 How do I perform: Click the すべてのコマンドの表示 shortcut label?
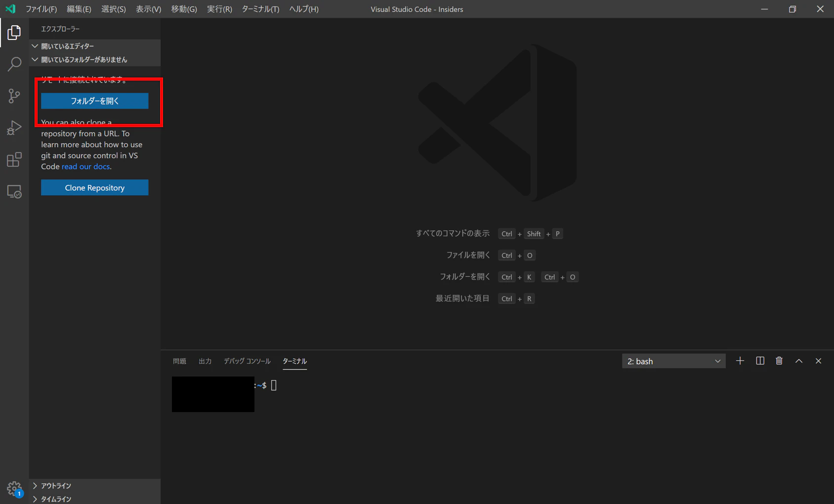pos(453,233)
